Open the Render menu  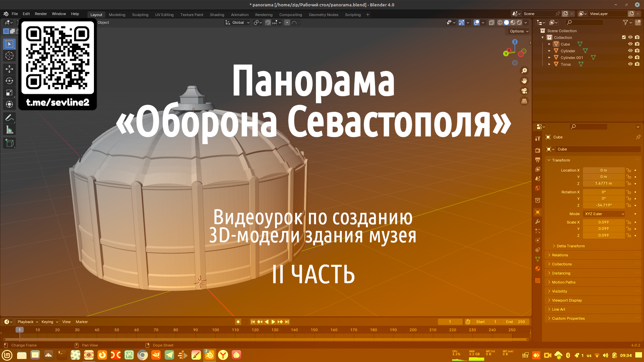[x=41, y=14]
